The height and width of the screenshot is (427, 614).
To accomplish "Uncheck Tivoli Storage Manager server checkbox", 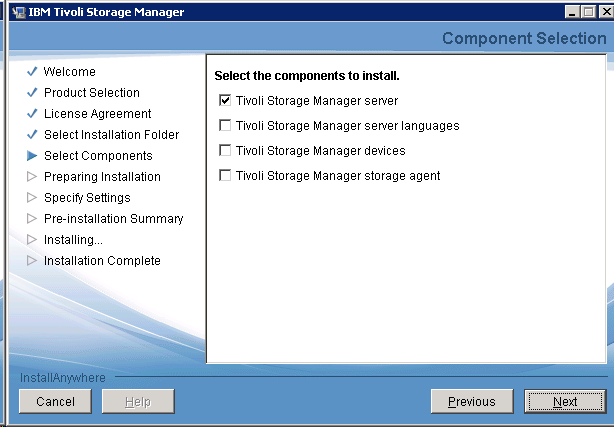I will coord(225,101).
